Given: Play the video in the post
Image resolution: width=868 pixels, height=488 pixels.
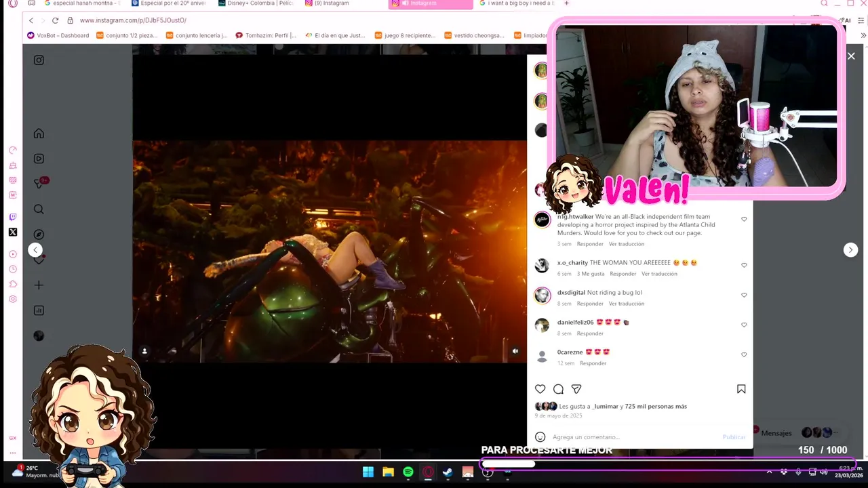Looking at the screenshot, I should pyautogui.click(x=330, y=251).
